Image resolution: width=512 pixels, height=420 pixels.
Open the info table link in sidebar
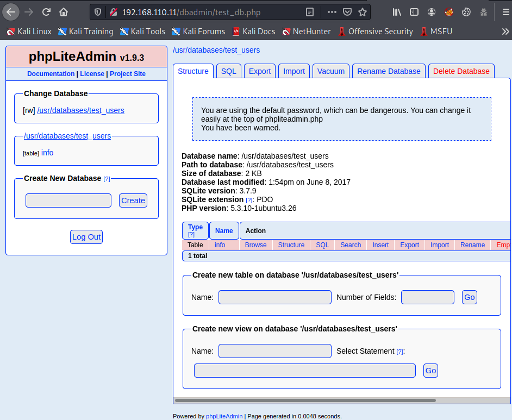coord(47,153)
